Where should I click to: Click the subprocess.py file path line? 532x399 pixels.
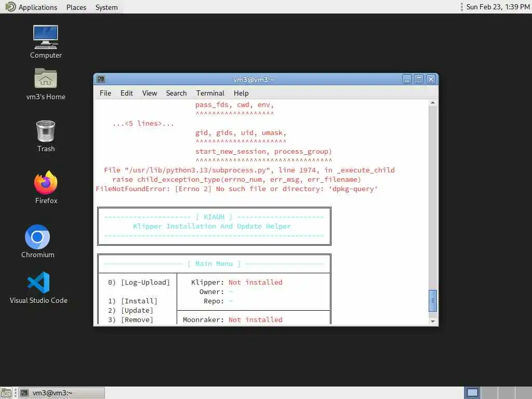249,170
